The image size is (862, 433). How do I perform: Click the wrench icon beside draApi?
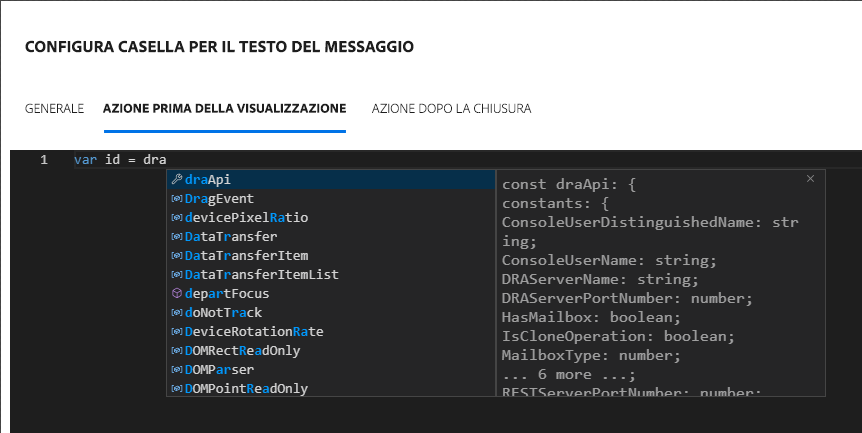[x=177, y=180]
